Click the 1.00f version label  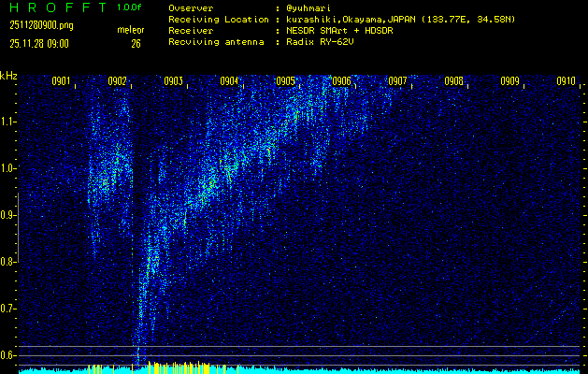click(x=130, y=7)
